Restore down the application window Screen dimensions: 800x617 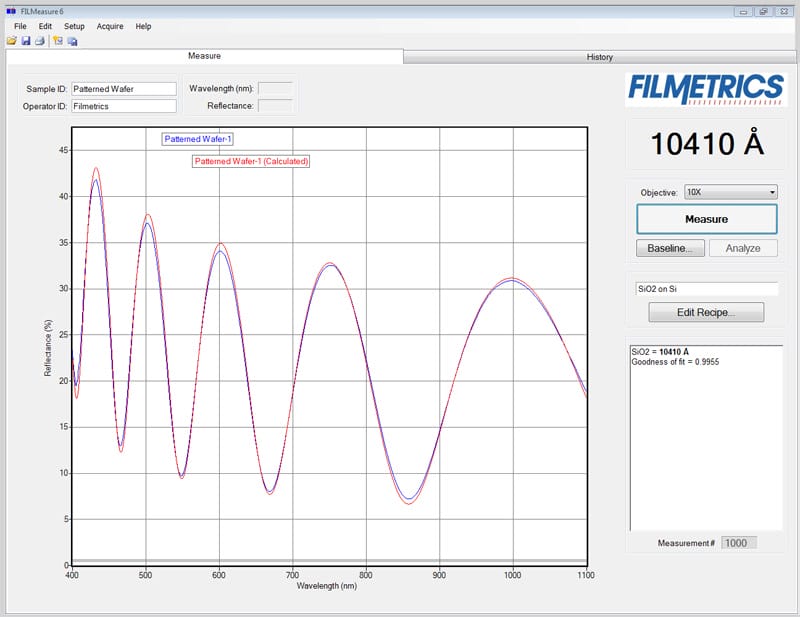(x=764, y=11)
